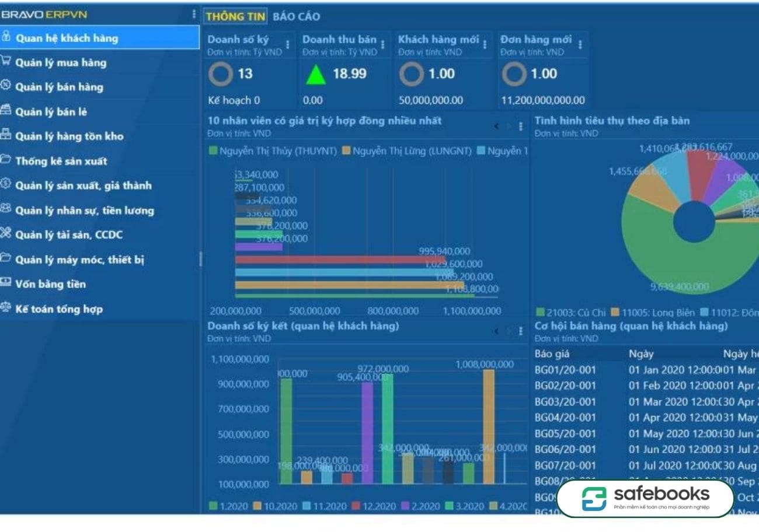Click donut indicator on Khách hàng mới card
The width and height of the screenshot is (759, 532).
tap(412, 74)
